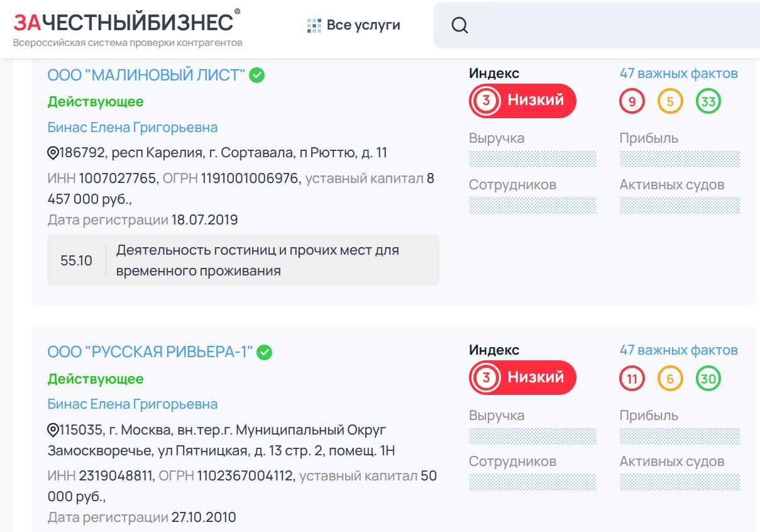
Task: Click Действующее status of МАЛИНОВЫЙ ЛИСТ
Action: click(96, 101)
